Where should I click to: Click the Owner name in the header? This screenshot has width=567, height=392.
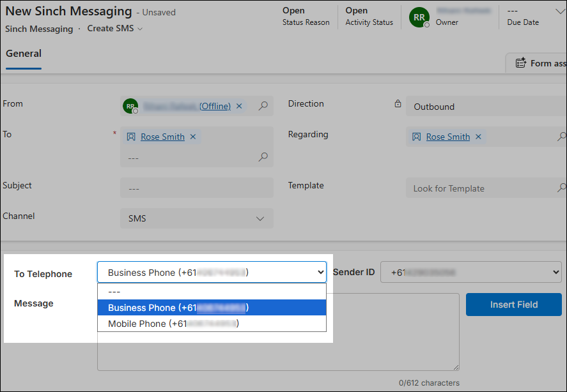[x=463, y=11]
